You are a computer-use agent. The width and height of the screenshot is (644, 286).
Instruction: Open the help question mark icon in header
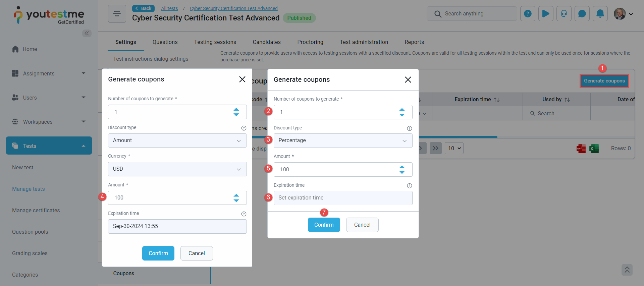click(x=528, y=14)
